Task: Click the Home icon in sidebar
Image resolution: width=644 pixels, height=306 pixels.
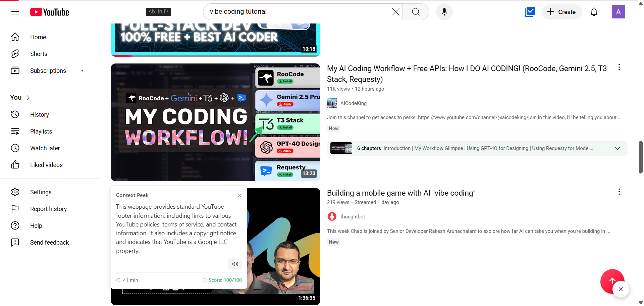Action: 15,37
